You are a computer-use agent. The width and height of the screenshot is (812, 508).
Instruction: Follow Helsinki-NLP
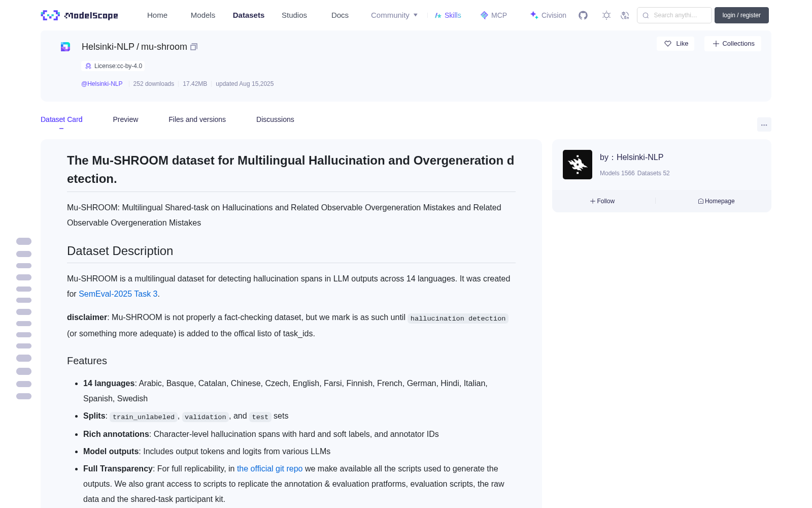[602, 201]
